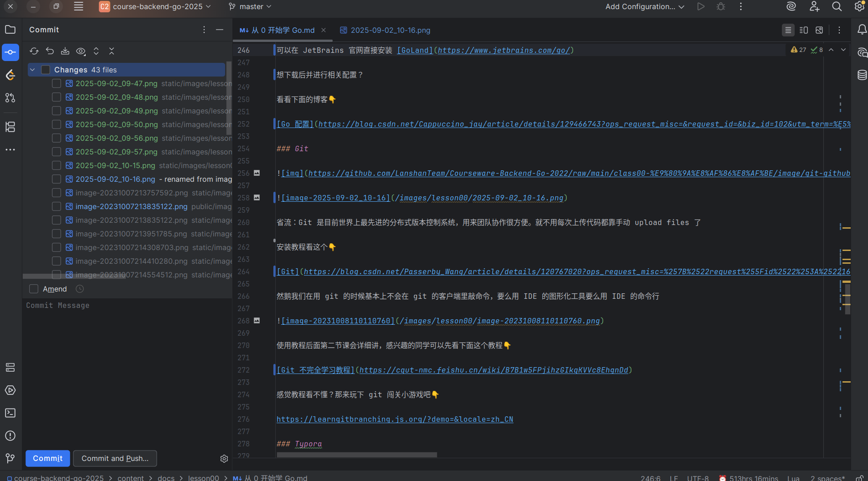Collapse the Changes tree node
868x481 pixels.
pos(32,70)
